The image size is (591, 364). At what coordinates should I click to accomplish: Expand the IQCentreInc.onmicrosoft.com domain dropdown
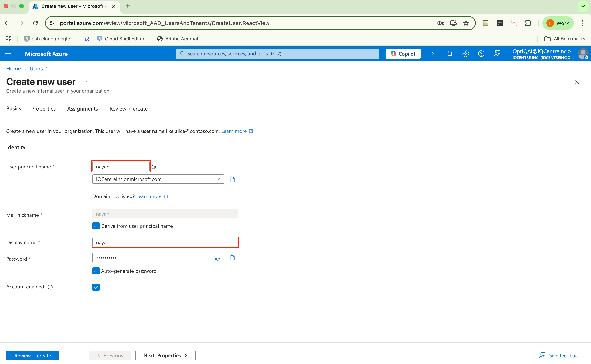pyautogui.click(x=158, y=179)
